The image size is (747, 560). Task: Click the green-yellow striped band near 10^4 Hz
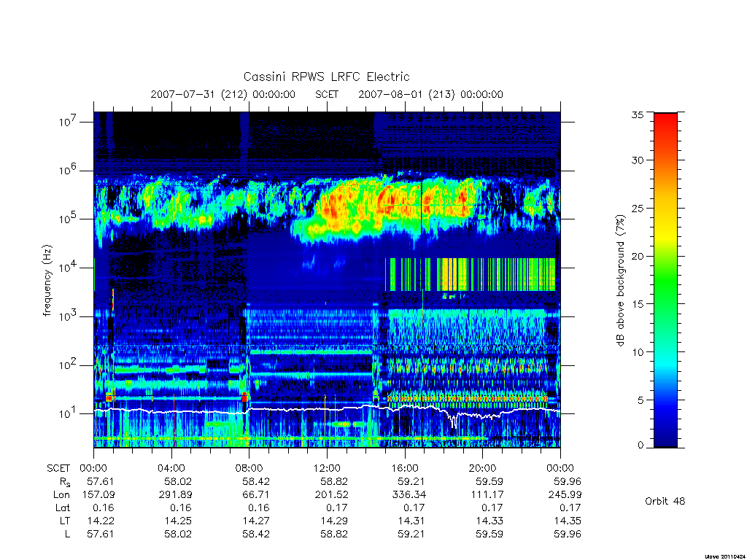470,274
